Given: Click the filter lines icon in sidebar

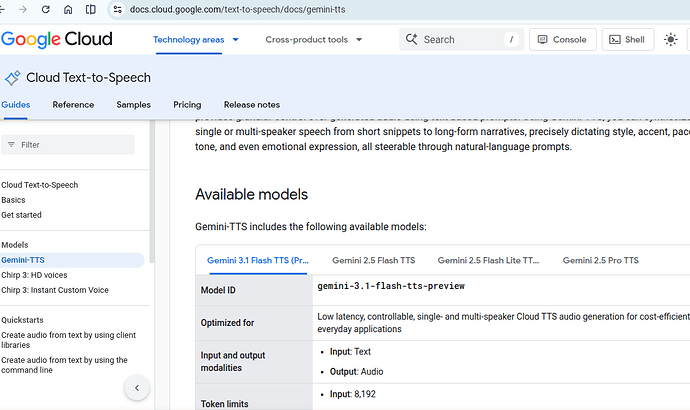Looking at the screenshot, I should click(11, 145).
